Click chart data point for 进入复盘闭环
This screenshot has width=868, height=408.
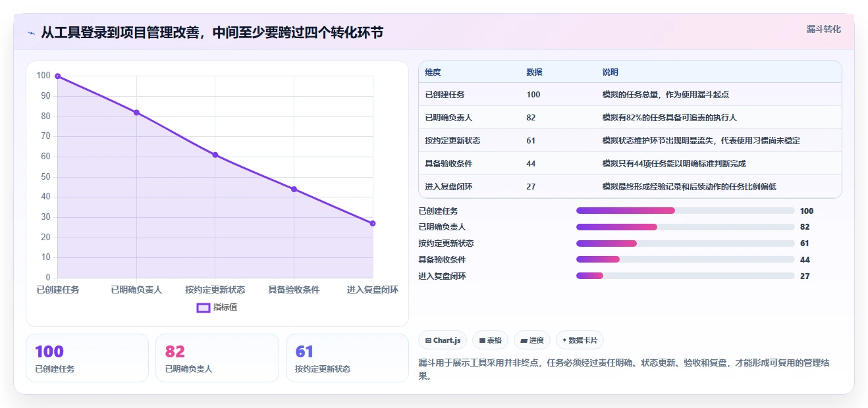(x=373, y=223)
